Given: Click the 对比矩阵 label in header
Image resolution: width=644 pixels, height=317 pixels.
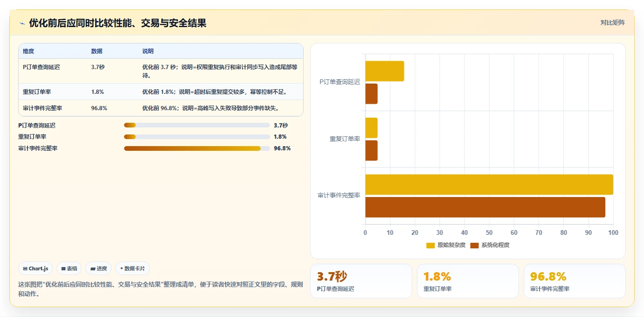Looking at the screenshot, I should (612, 22).
